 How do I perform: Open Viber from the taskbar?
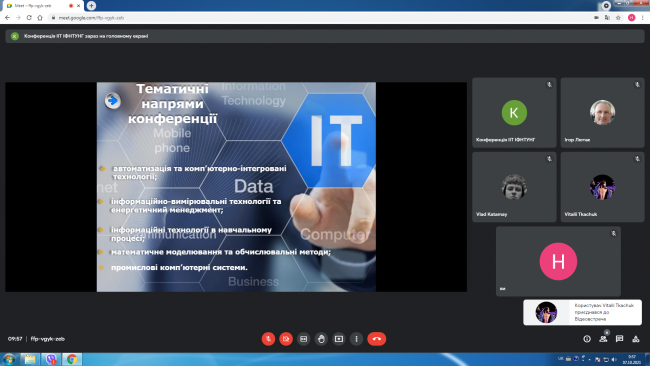point(51,359)
